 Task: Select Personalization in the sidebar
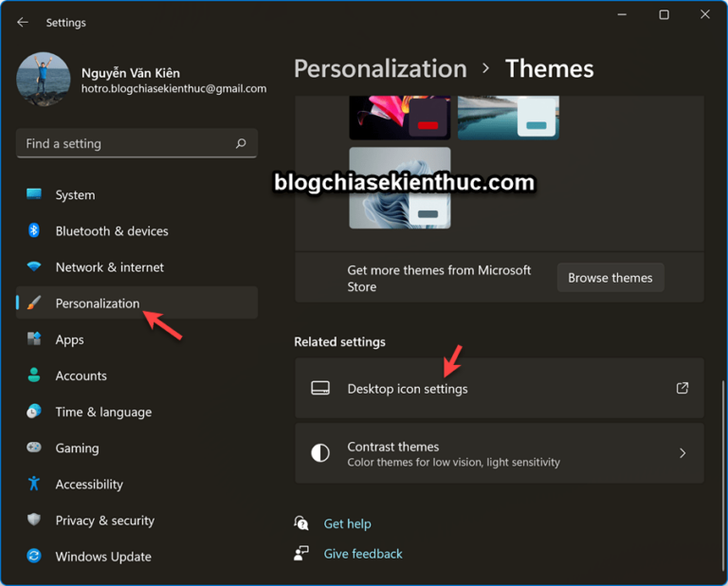point(98,303)
